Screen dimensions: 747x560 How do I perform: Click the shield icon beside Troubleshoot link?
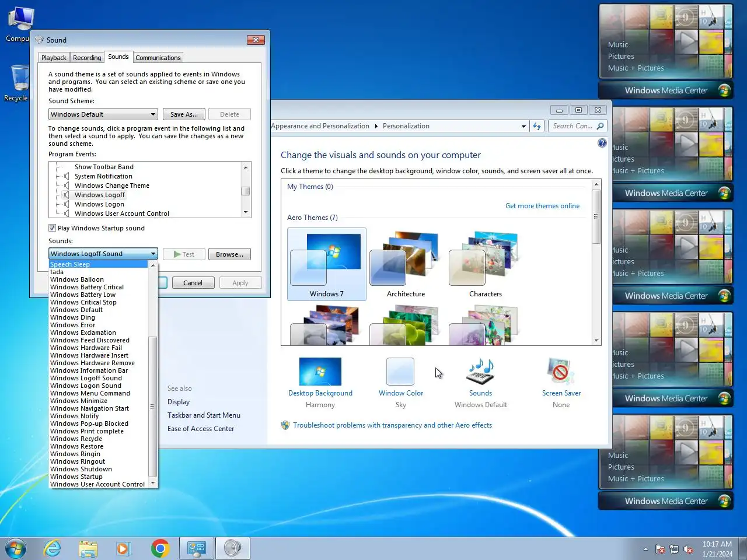285,425
